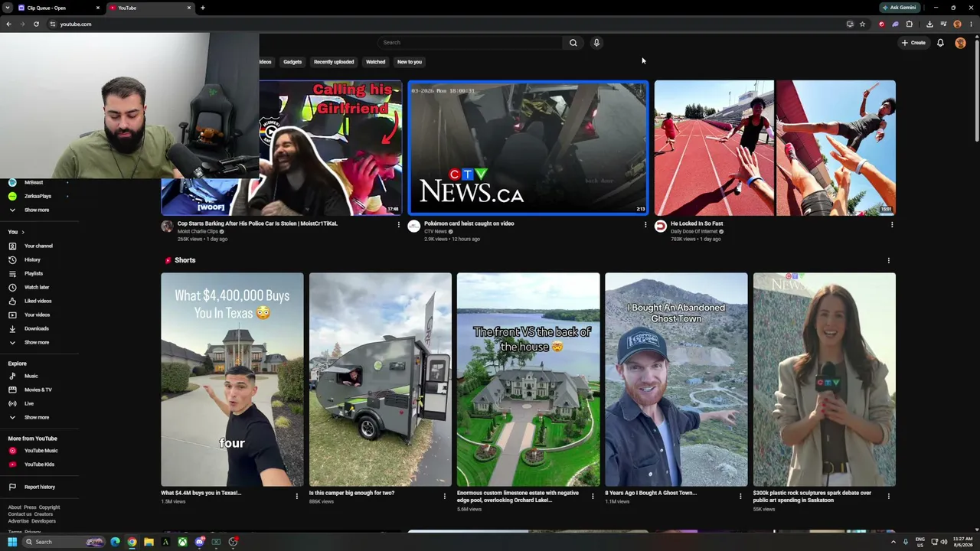The width and height of the screenshot is (980, 551).
Task: Switch to the YouTube browser tab
Action: click(x=150, y=8)
